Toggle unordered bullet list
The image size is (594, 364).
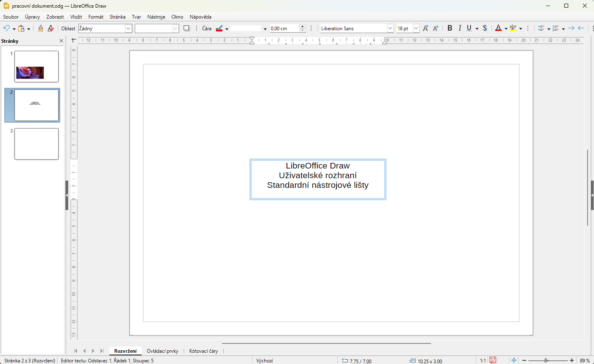tap(541, 28)
